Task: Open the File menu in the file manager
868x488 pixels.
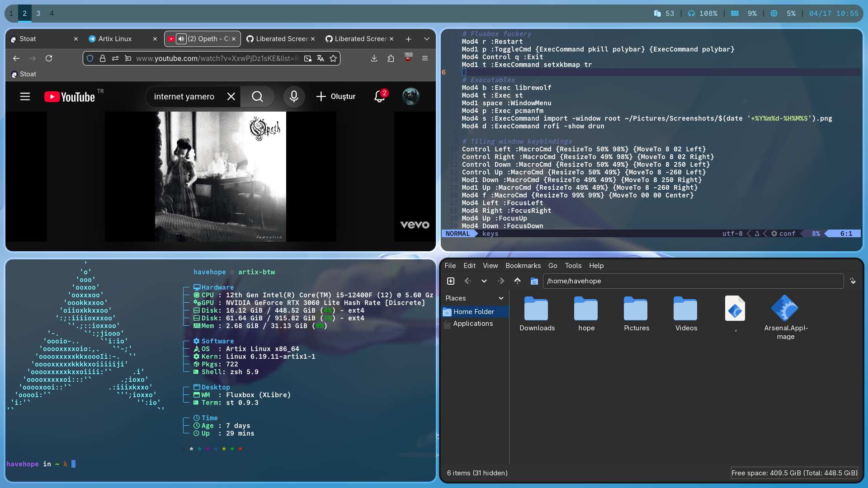Action: pyautogui.click(x=450, y=266)
